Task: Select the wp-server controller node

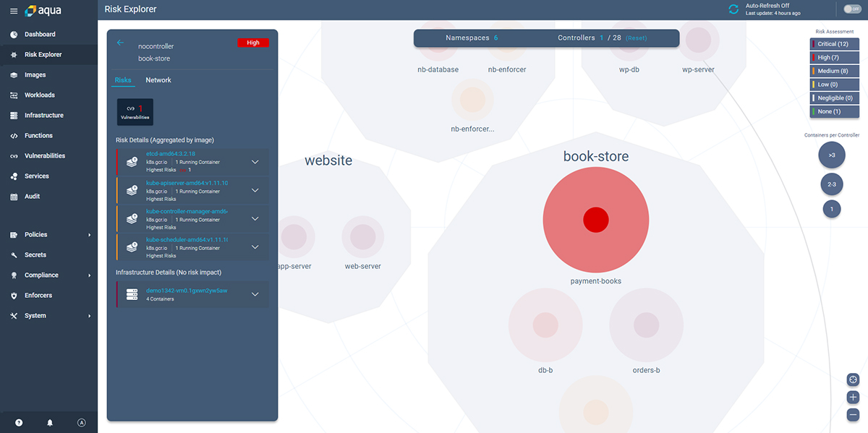Action: (697, 41)
